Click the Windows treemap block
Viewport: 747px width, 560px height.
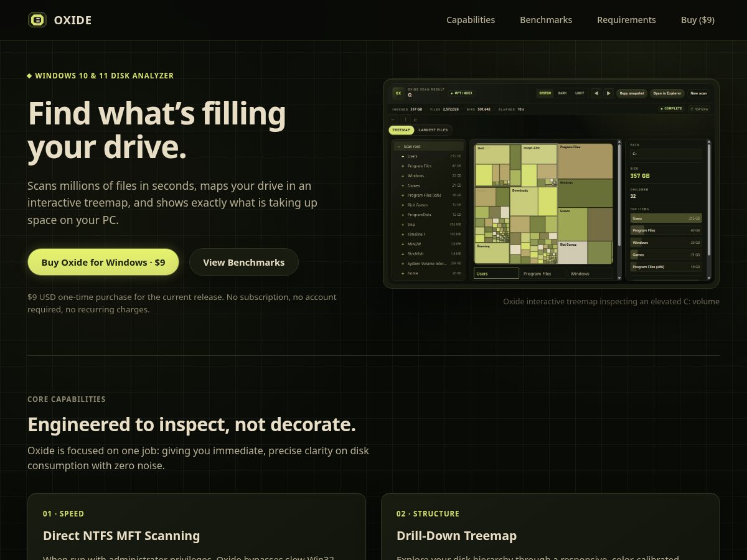(x=585, y=193)
